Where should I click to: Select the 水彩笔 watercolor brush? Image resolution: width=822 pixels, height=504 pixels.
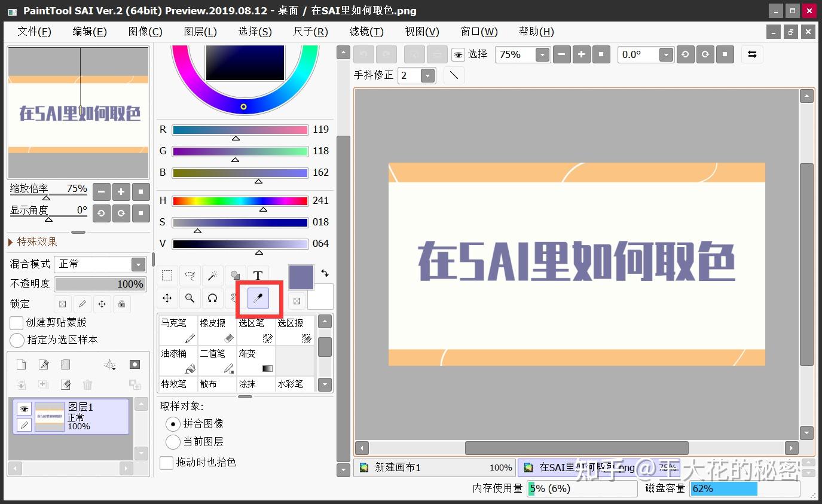(294, 384)
